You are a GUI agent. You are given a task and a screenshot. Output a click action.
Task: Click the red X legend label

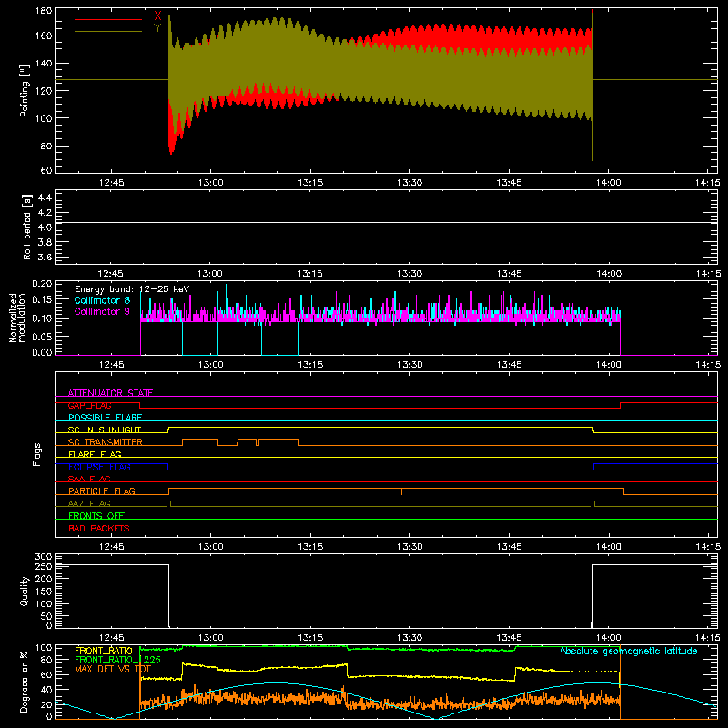(157, 16)
